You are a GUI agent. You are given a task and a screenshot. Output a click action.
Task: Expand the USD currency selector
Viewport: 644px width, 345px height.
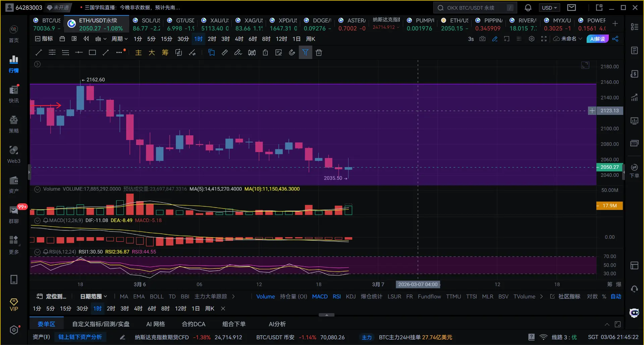549,8
